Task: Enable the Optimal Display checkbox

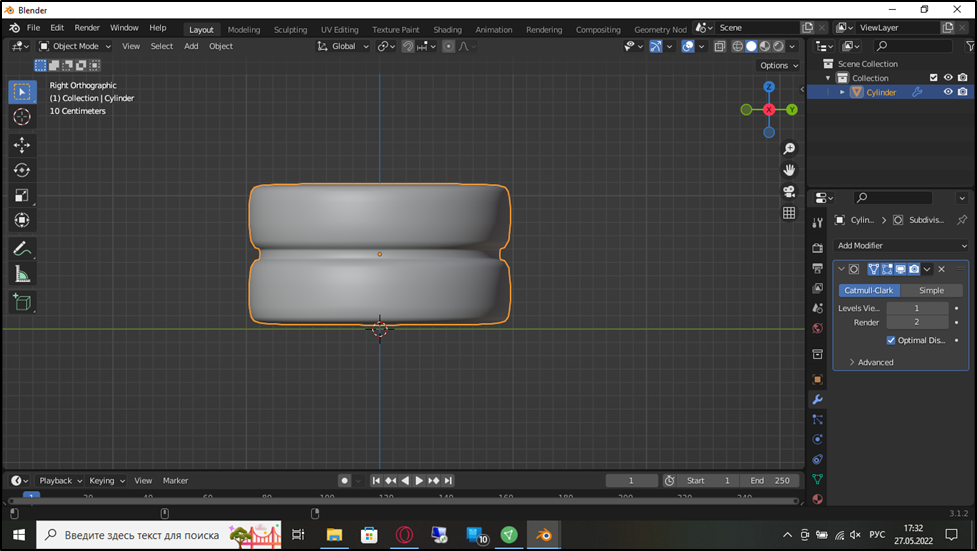Action: (891, 340)
